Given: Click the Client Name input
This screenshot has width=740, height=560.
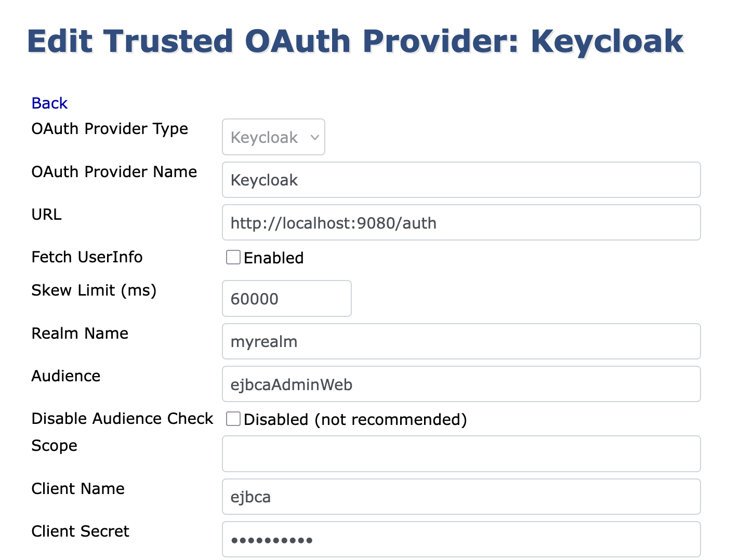Looking at the screenshot, I should [x=461, y=497].
